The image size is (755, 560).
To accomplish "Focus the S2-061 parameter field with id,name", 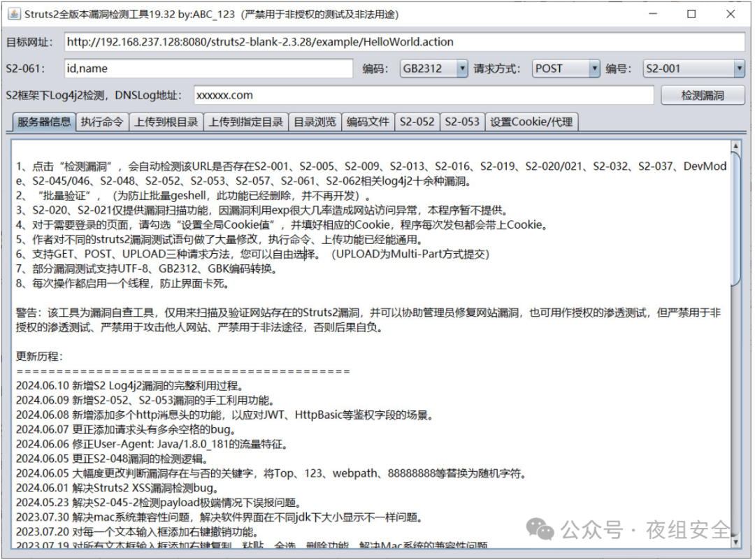I will pyautogui.click(x=208, y=69).
